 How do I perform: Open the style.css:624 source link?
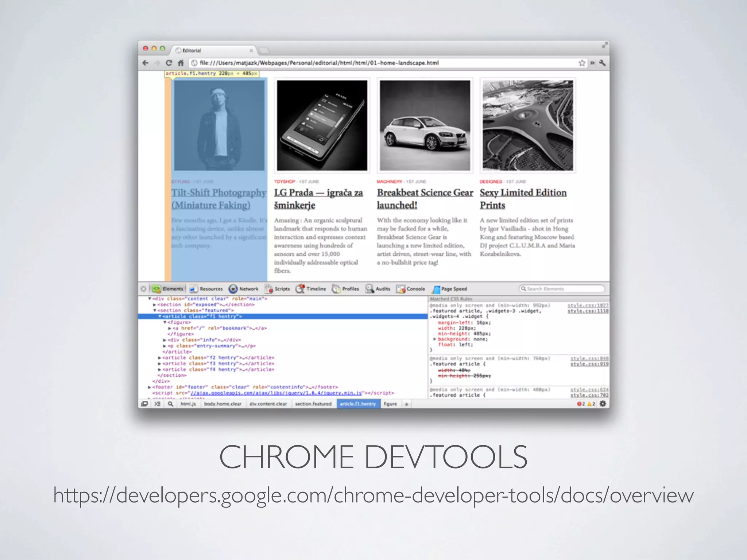tap(589, 389)
